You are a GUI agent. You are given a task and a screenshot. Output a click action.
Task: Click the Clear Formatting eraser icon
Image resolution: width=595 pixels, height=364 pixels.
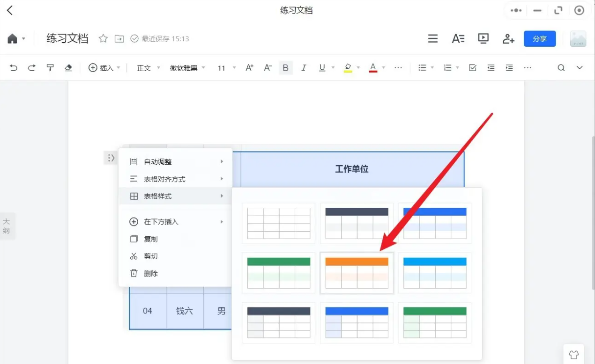[x=68, y=67]
